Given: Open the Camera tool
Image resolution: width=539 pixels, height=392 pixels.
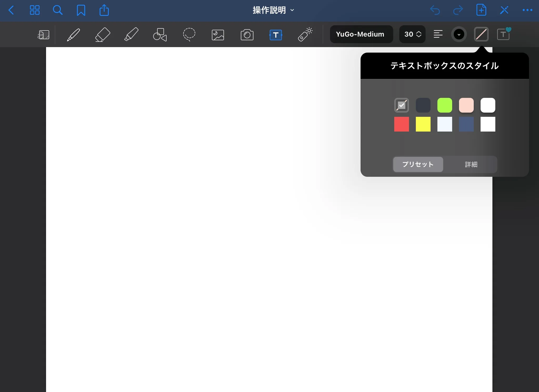Looking at the screenshot, I should coord(247,34).
